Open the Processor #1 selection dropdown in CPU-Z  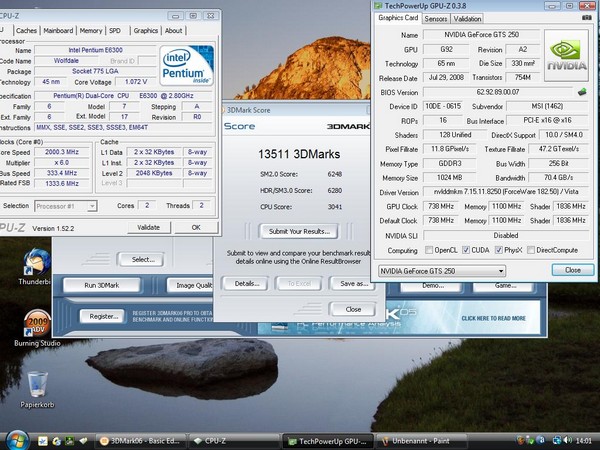pyautogui.click(x=65, y=206)
